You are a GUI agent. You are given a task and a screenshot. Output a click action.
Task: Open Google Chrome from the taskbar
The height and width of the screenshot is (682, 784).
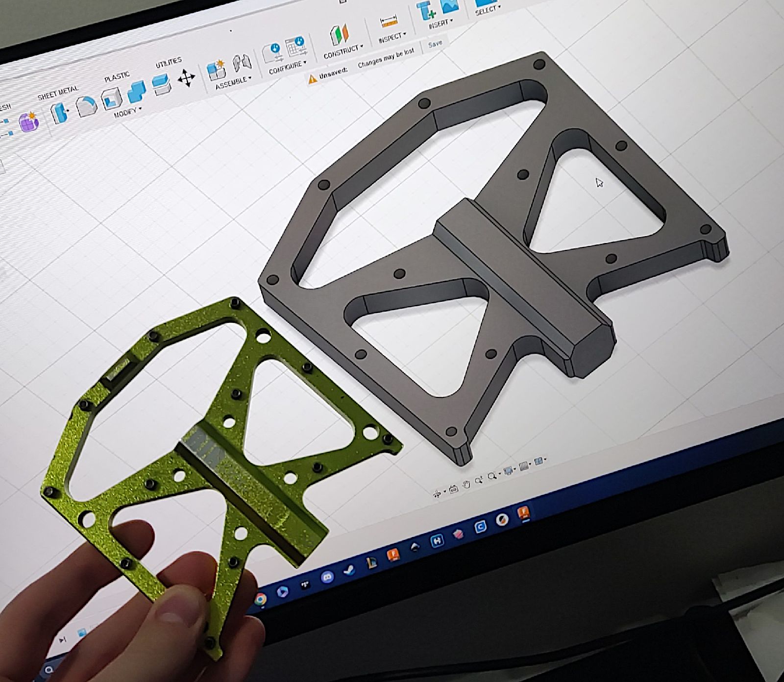(x=261, y=599)
